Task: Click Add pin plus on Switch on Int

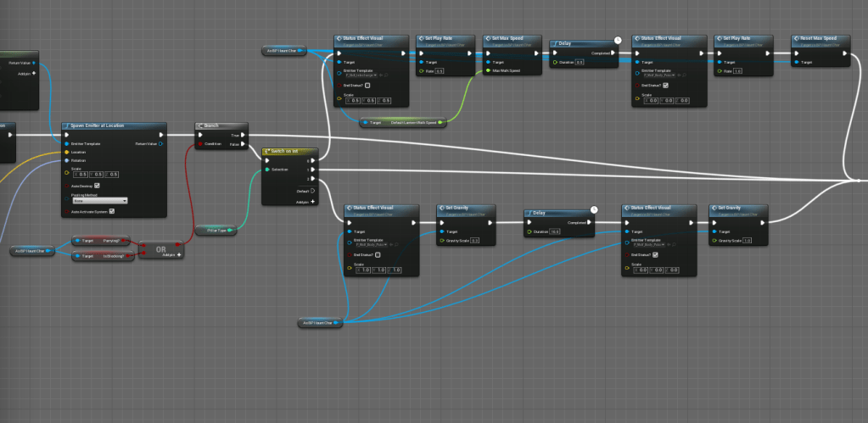Action: click(312, 202)
